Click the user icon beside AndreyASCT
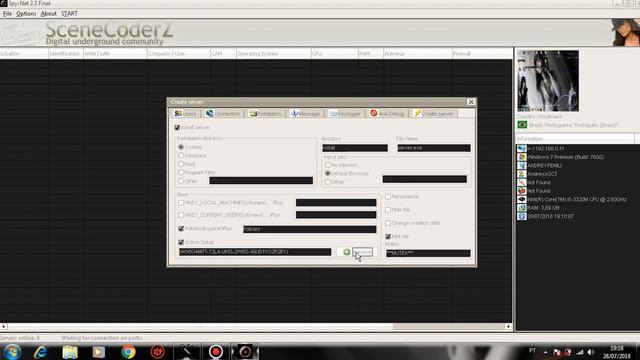The width and height of the screenshot is (640, 360). [522, 174]
